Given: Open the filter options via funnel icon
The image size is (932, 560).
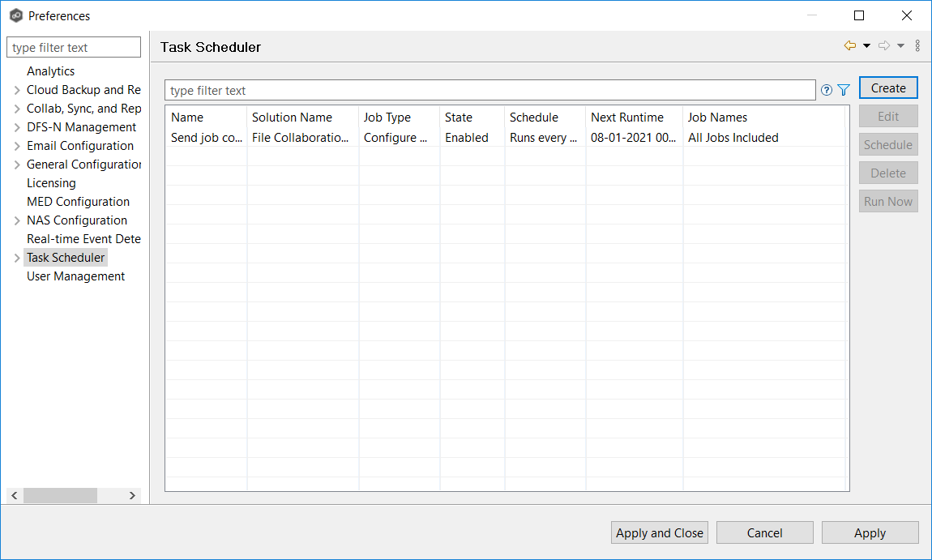Looking at the screenshot, I should coord(843,90).
